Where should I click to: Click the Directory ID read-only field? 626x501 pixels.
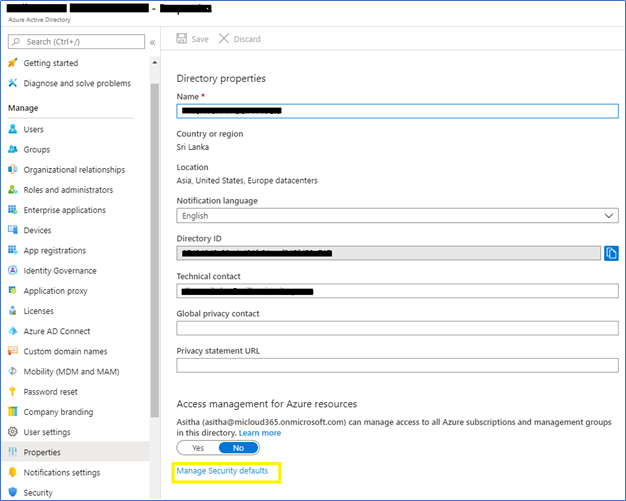[388, 253]
